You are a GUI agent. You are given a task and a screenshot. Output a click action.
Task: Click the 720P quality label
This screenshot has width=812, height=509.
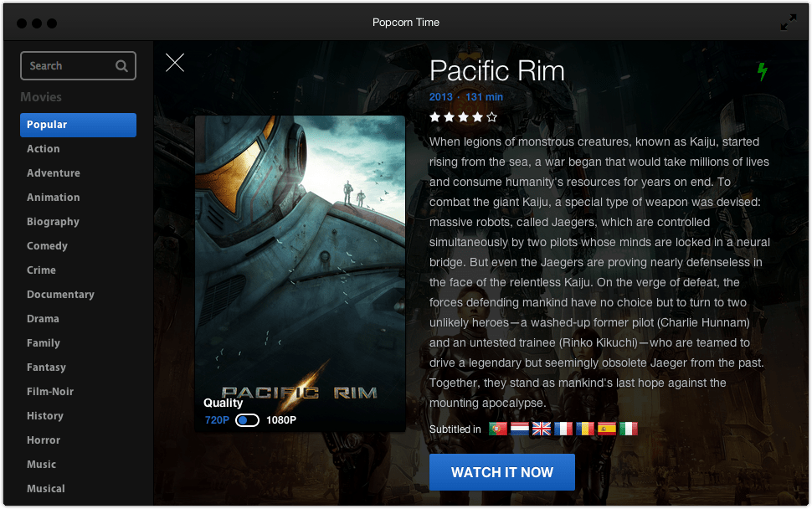click(x=217, y=420)
